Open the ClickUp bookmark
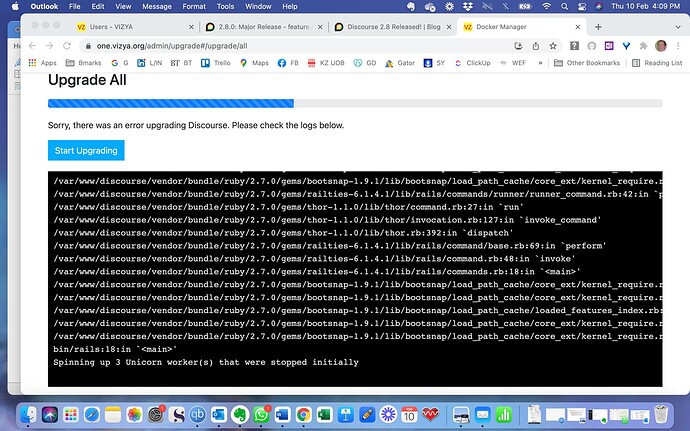This screenshot has height=431, width=690. tap(472, 63)
